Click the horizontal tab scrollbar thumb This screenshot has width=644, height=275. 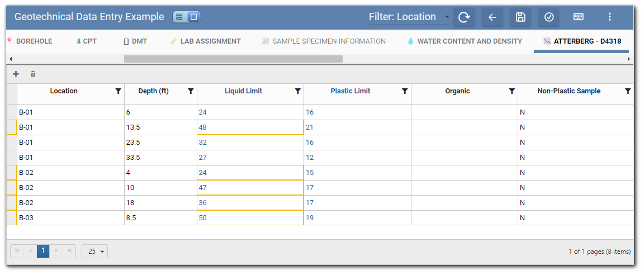tap(233, 59)
